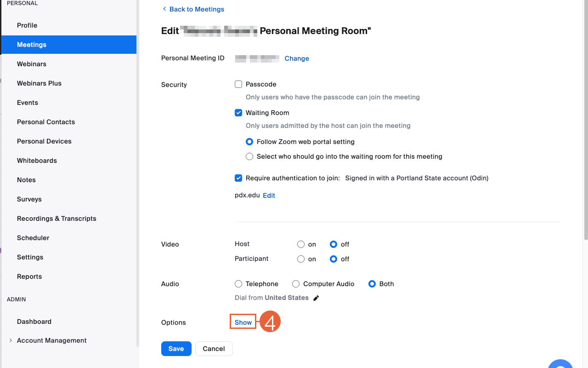Click the back chevron next to Back to Meetings

tap(164, 9)
